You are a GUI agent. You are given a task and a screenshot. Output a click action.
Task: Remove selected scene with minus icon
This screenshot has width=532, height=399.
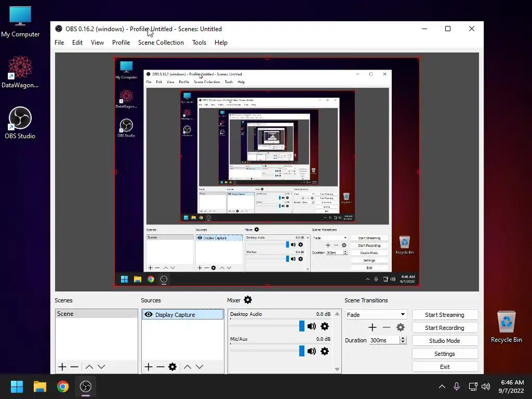[x=74, y=367]
